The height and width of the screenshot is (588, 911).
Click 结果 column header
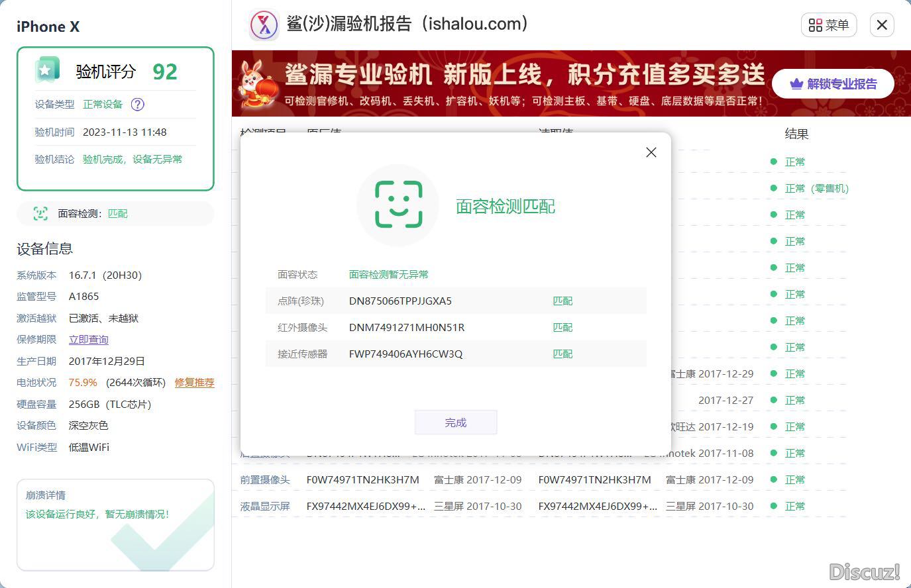[x=797, y=134]
